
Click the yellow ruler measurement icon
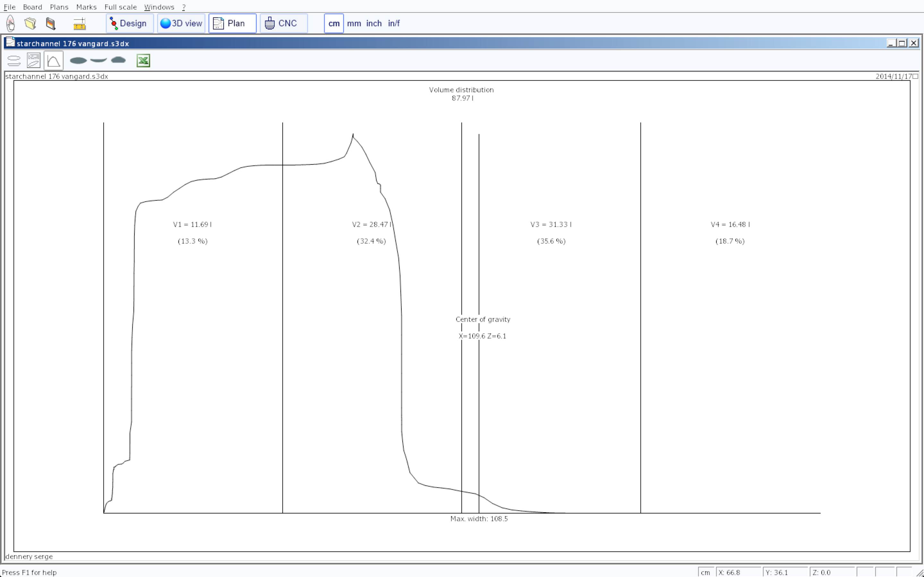[80, 24]
